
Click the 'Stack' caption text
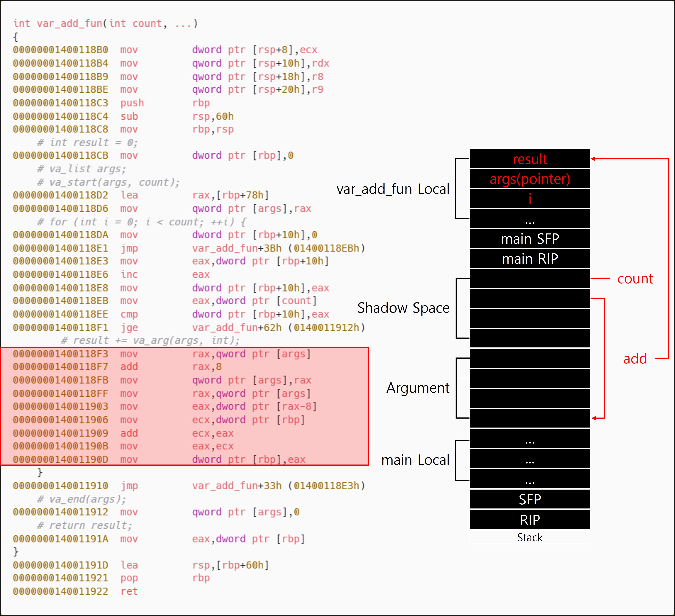(530, 538)
